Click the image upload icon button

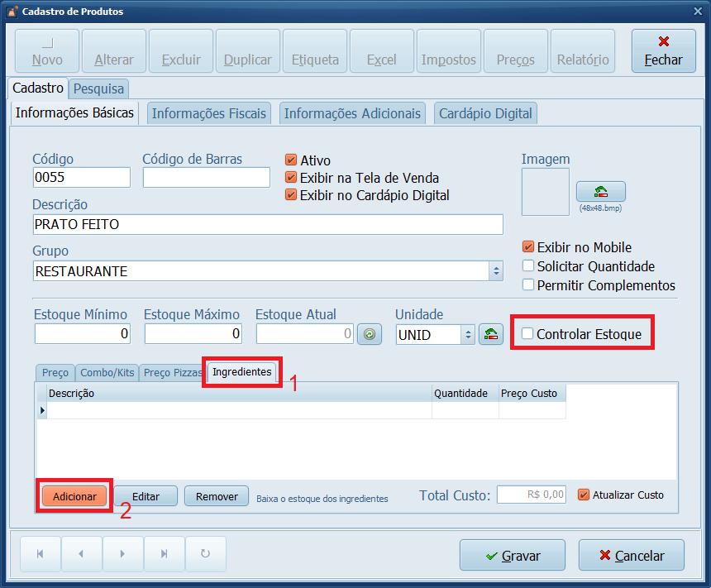600,192
